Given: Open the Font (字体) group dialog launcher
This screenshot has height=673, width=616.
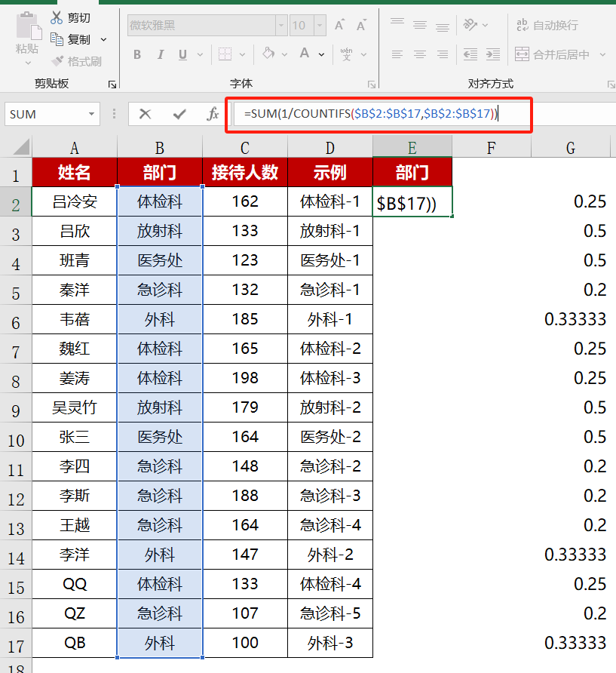Looking at the screenshot, I should click(372, 85).
